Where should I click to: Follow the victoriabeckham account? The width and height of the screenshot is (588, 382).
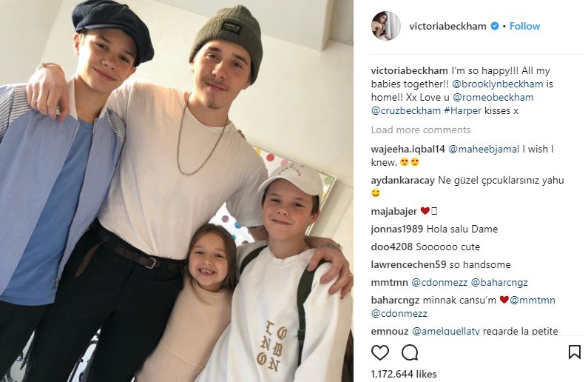click(524, 26)
